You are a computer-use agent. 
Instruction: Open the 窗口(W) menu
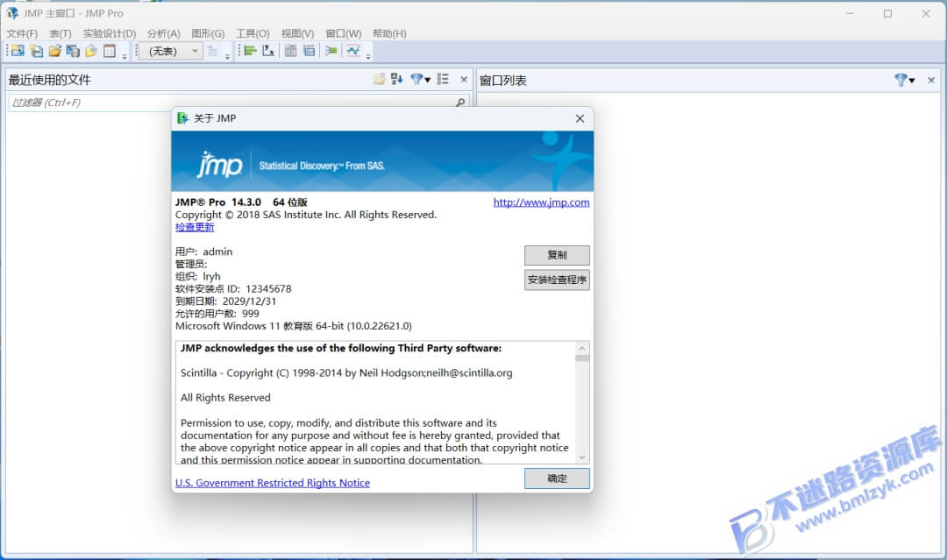[343, 34]
